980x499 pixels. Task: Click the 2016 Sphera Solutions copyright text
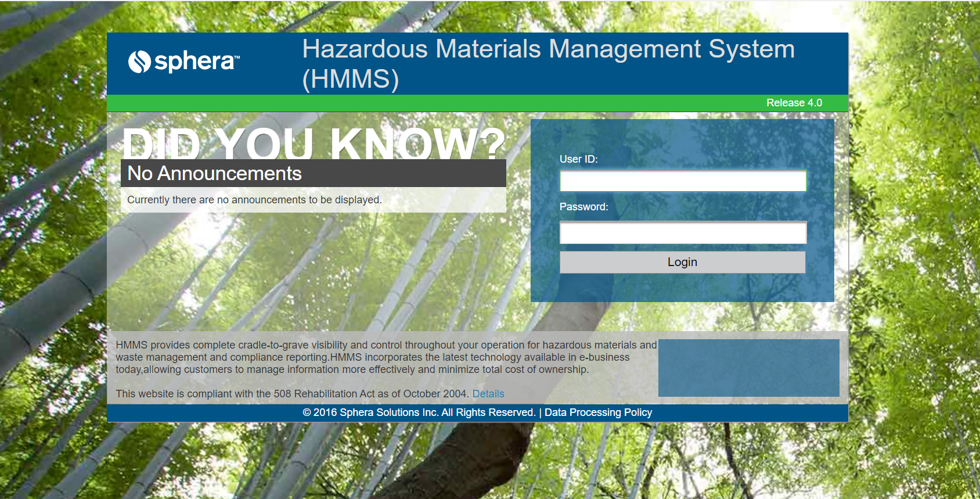[418, 412]
